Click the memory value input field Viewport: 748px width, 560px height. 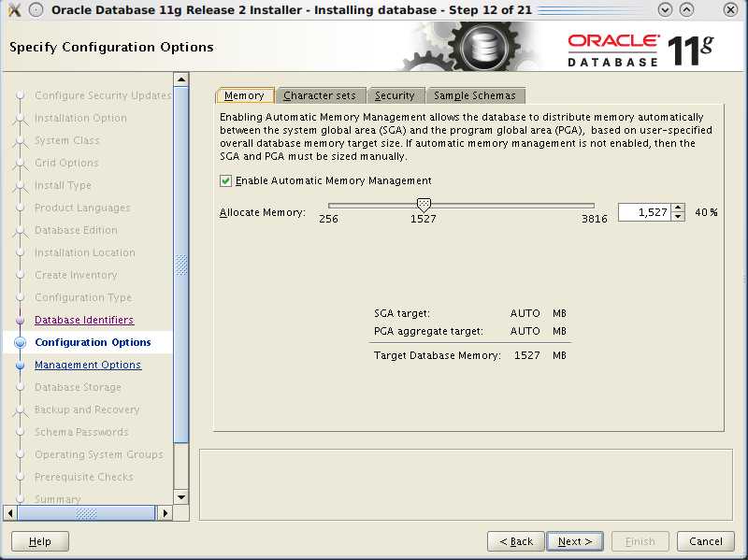(644, 212)
